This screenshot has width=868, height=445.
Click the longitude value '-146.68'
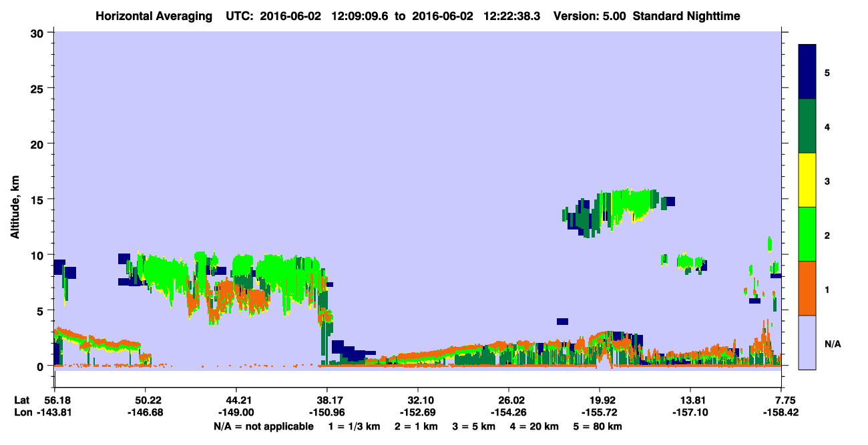pyautogui.click(x=145, y=412)
